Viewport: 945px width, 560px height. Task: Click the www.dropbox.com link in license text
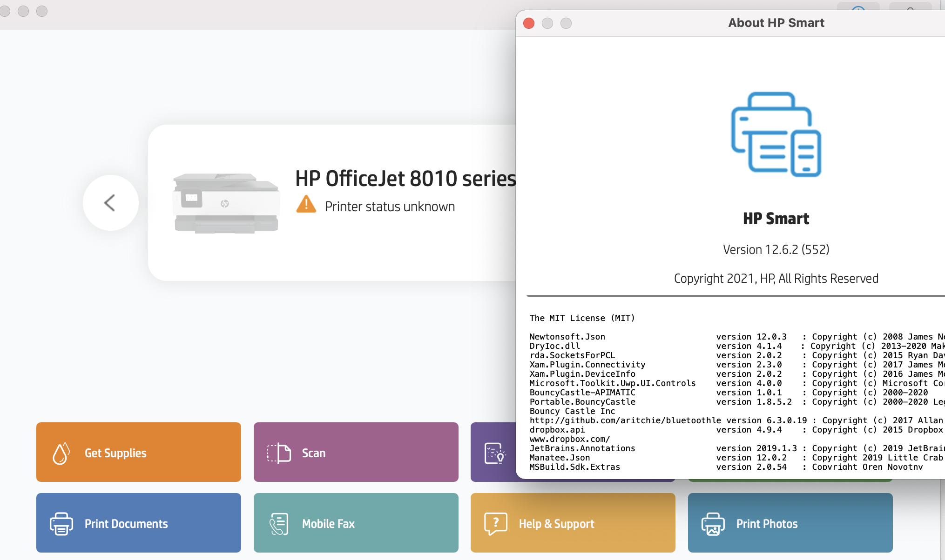569,439
